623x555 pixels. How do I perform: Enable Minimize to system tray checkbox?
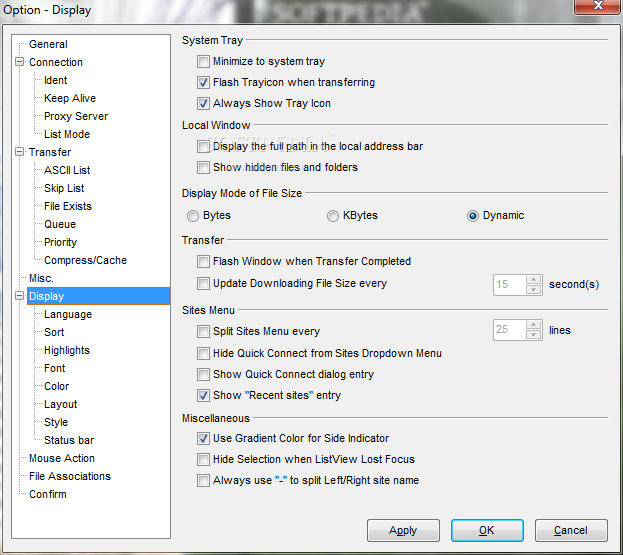pos(203,62)
